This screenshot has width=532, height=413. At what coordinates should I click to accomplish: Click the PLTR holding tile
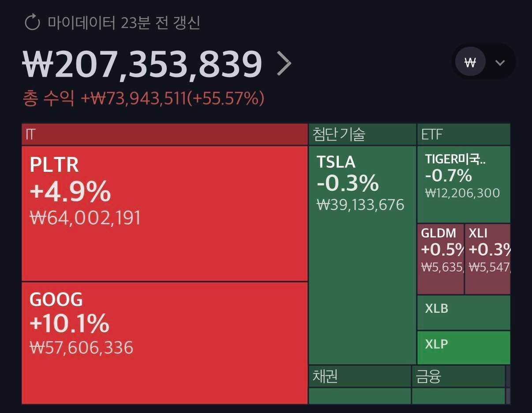164,213
